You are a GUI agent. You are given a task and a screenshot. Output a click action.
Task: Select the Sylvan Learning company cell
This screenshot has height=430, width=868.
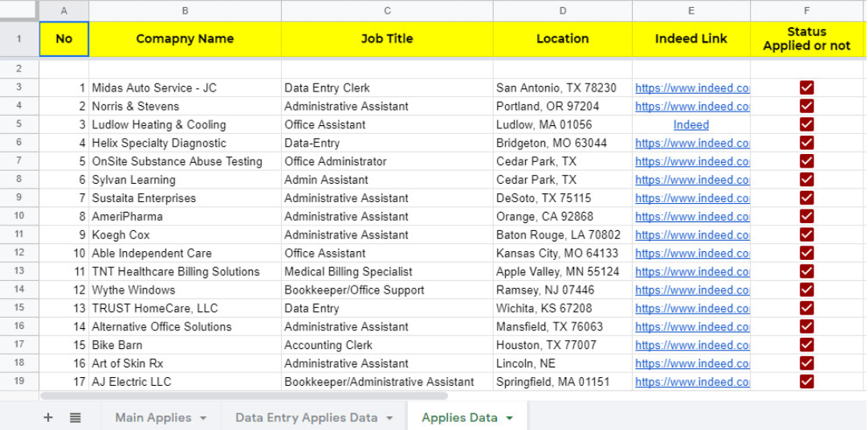[x=185, y=180]
